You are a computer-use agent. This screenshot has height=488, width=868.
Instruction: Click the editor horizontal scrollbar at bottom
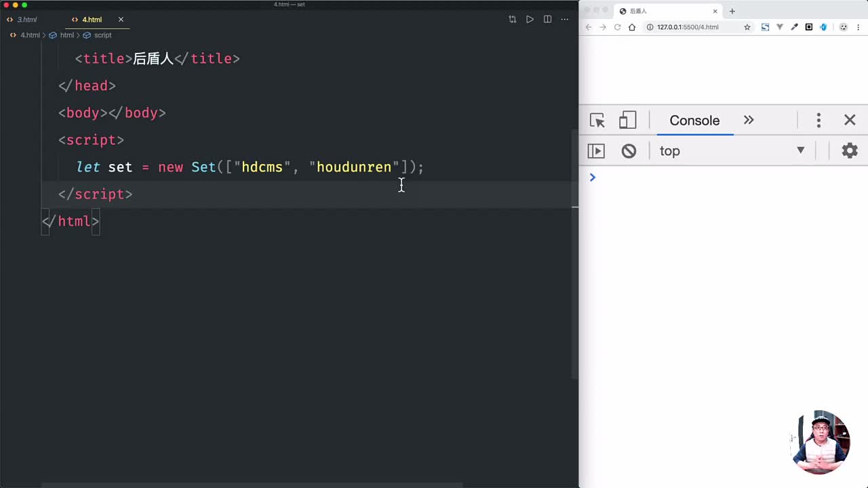point(252,485)
